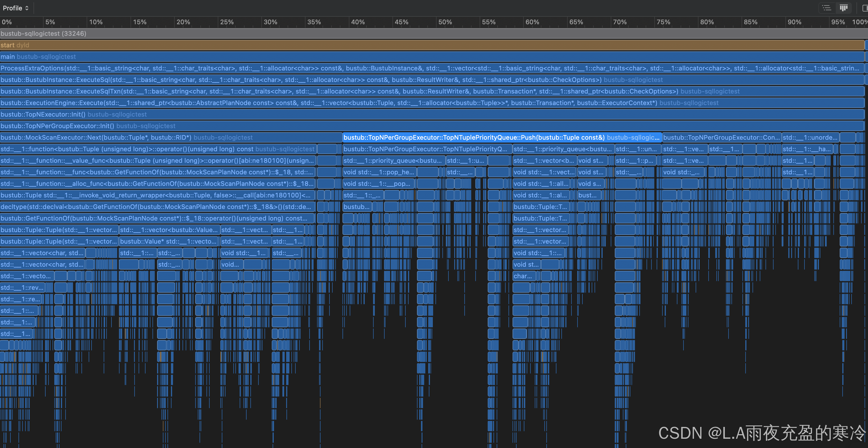Select the std::__1::unorde... frame
The image size is (868, 448).
810,137
